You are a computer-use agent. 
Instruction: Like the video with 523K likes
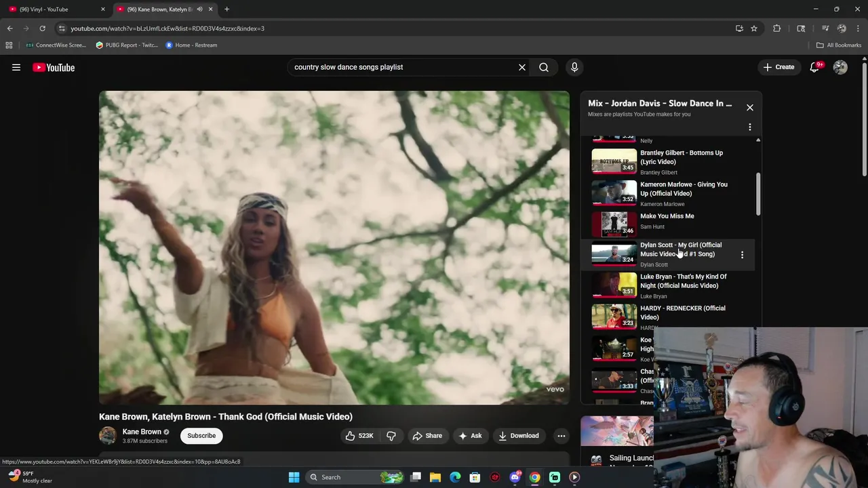359,436
